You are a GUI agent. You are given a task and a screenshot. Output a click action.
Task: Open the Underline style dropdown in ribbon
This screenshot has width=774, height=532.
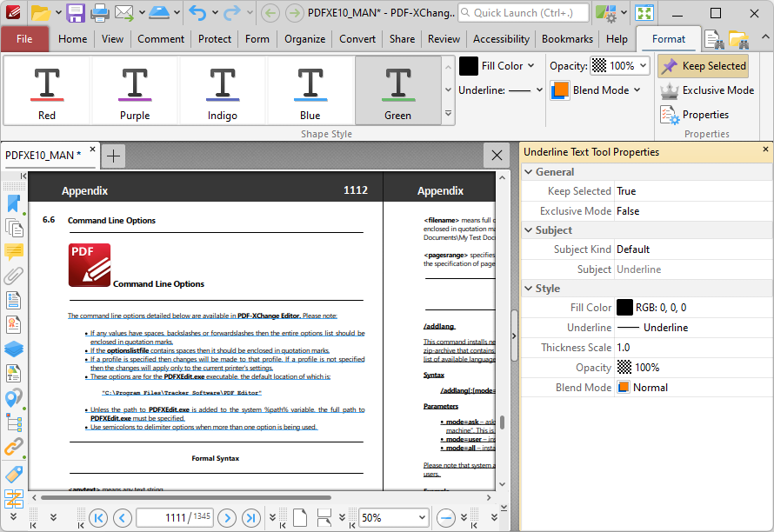[539, 90]
